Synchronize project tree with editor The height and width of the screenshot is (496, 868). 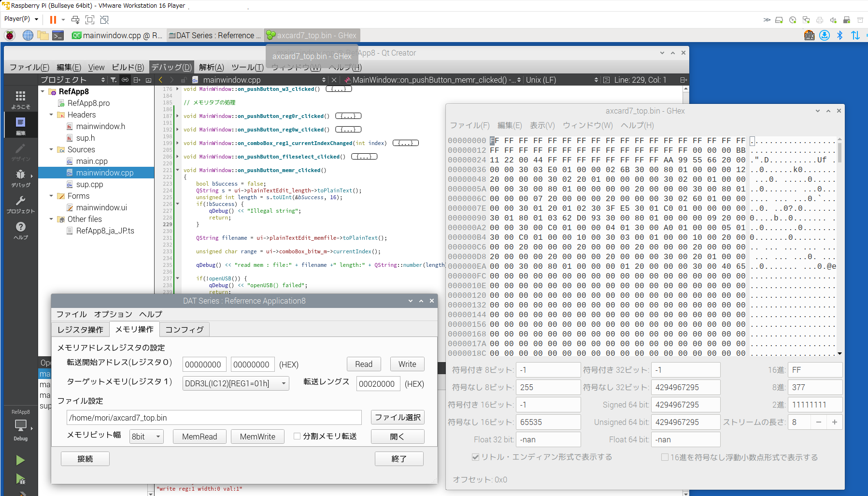(125, 80)
